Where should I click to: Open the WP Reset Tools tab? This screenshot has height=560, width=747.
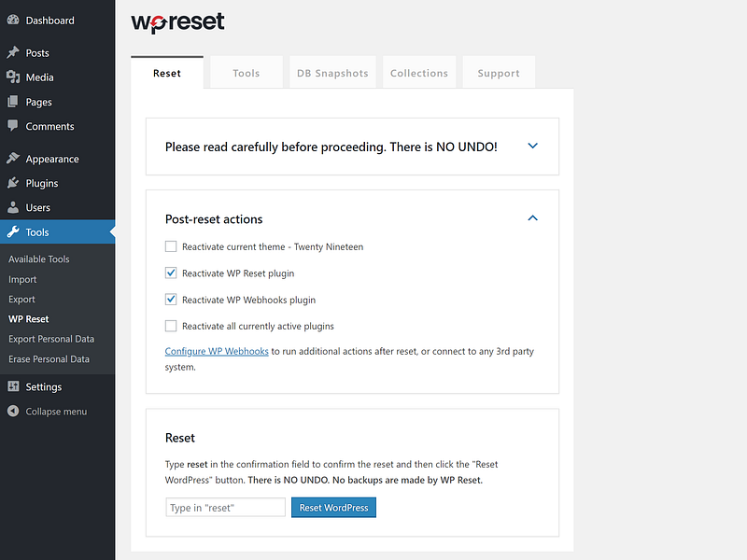(247, 73)
